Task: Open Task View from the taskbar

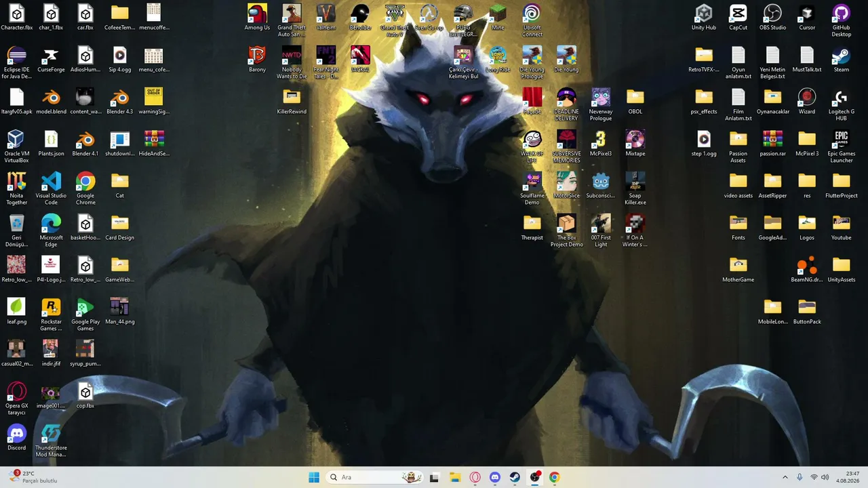Action: 434,477
